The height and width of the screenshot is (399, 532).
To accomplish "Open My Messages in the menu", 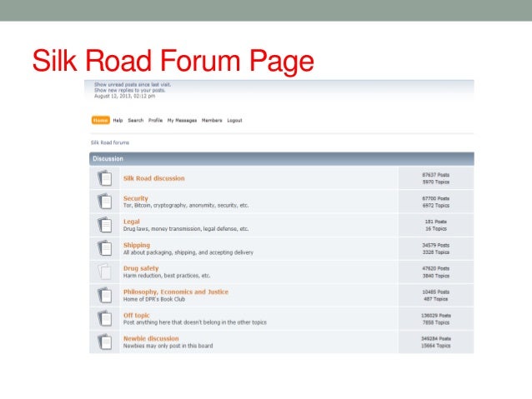I will point(182,120).
